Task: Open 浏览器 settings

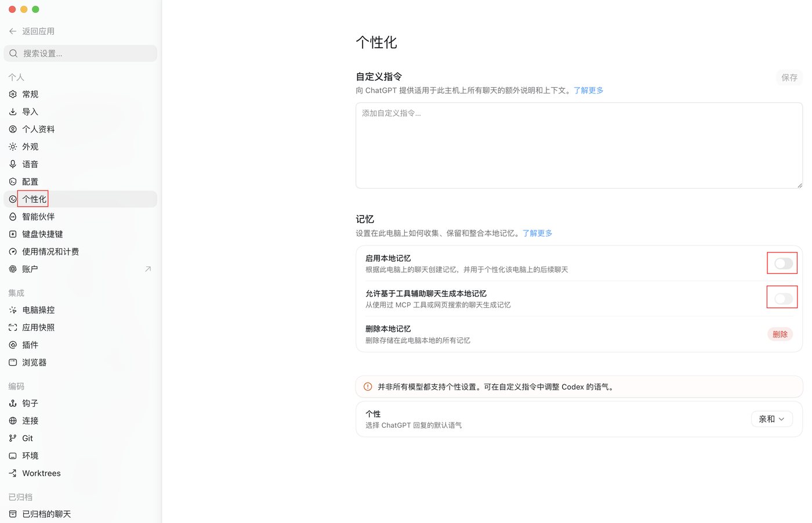Action: click(80, 362)
